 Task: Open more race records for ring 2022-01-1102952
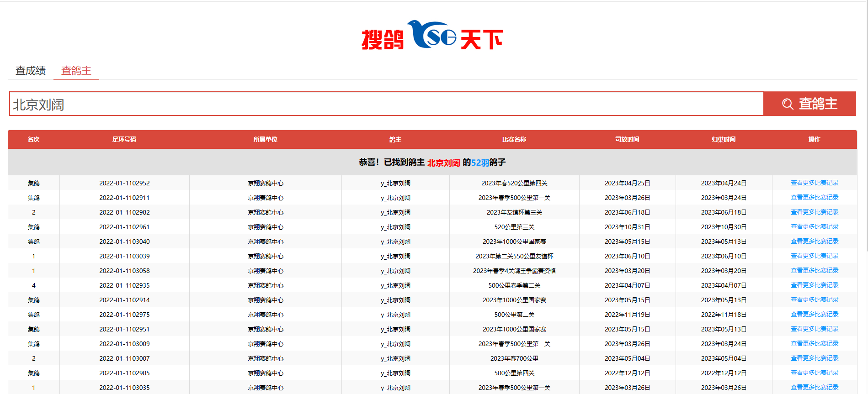pos(814,183)
